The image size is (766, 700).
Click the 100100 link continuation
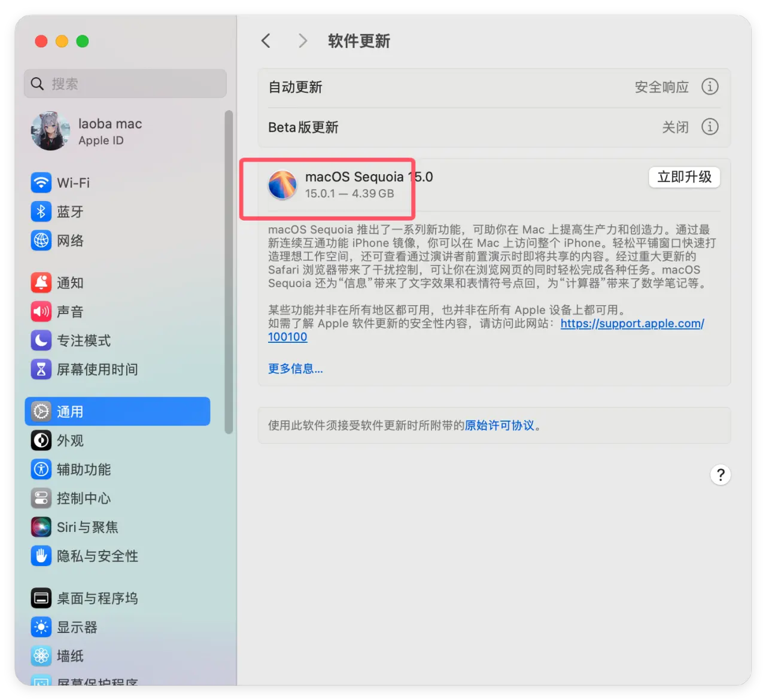[288, 337]
